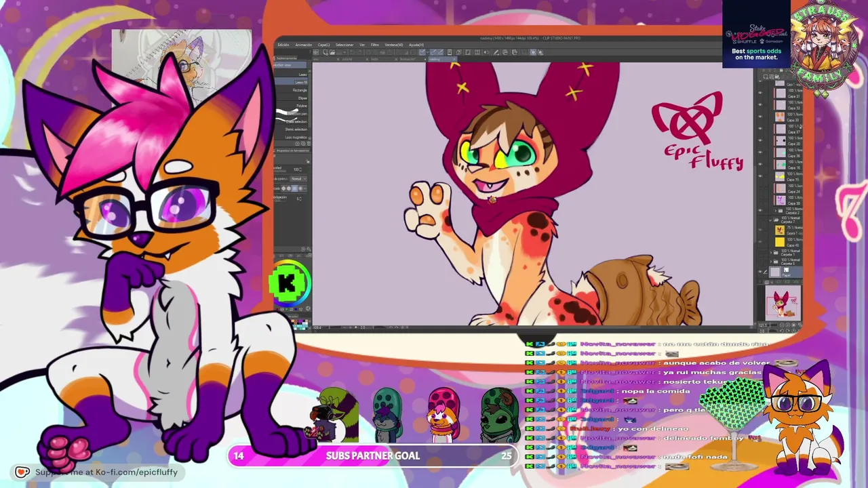
Task: Open the Ver menu
Action: (362, 45)
